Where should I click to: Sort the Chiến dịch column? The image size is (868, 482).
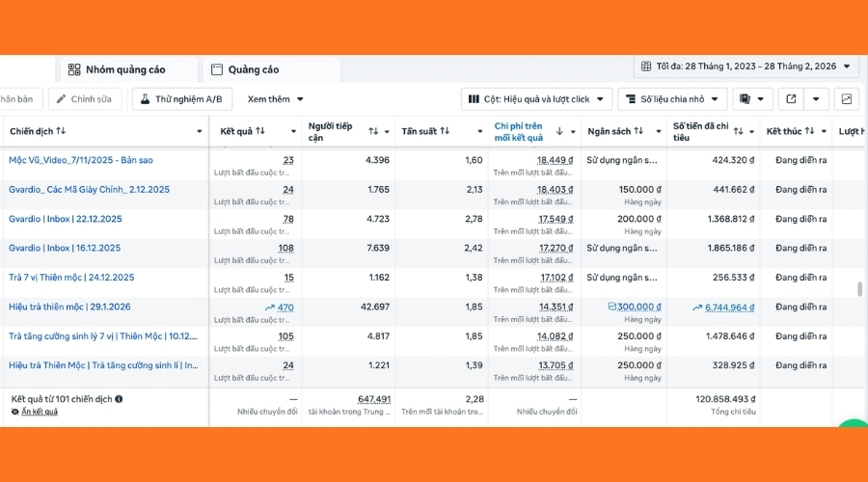tap(61, 131)
